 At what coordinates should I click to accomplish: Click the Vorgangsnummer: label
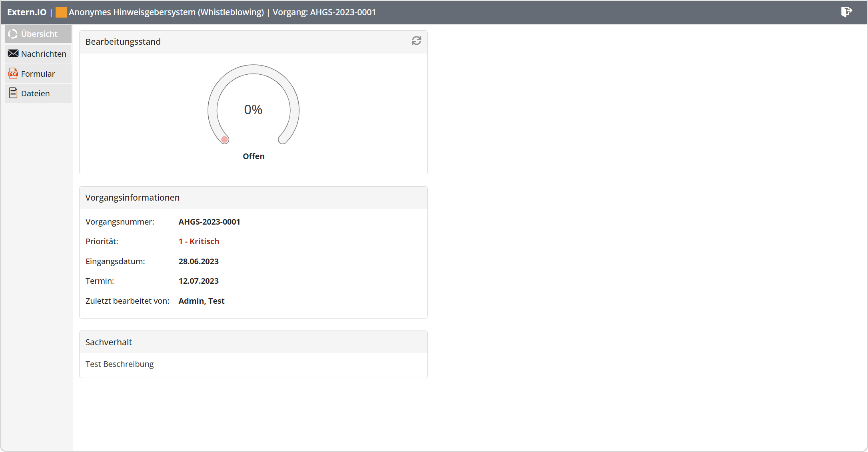tap(120, 222)
